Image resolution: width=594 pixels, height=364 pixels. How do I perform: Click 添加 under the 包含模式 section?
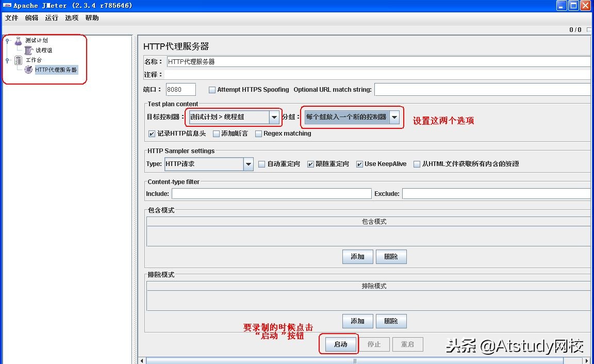357,256
